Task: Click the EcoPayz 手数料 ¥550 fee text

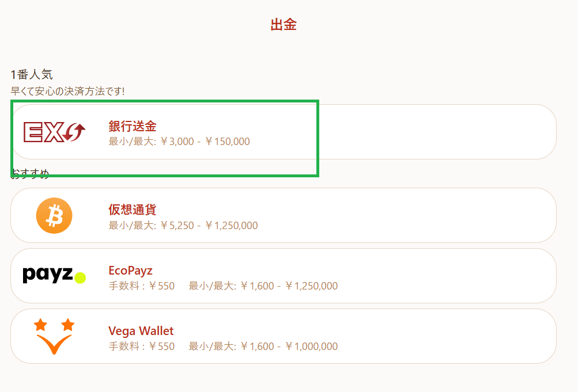Action: (142, 286)
